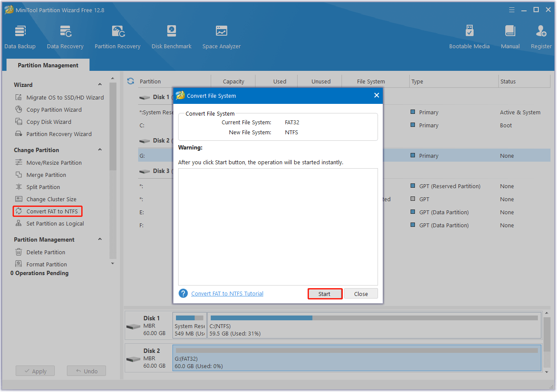Launch Partition Recovery from the toolbar
Viewport: 557px width, 392px height.
coord(118,37)
